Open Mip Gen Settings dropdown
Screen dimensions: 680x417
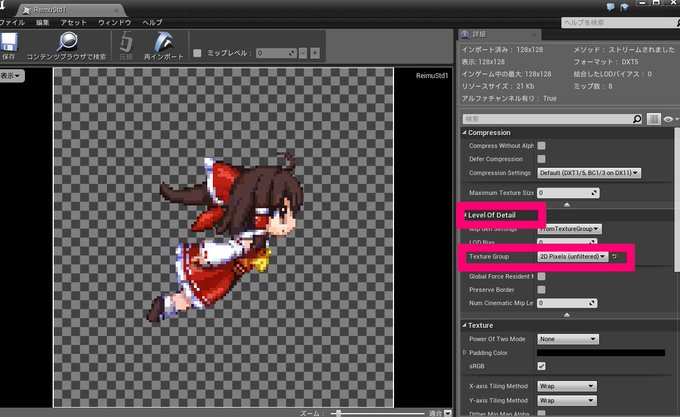click(569, 228)
